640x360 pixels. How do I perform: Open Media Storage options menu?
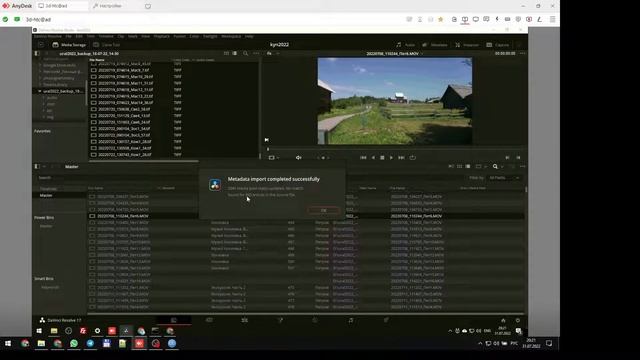256,53
